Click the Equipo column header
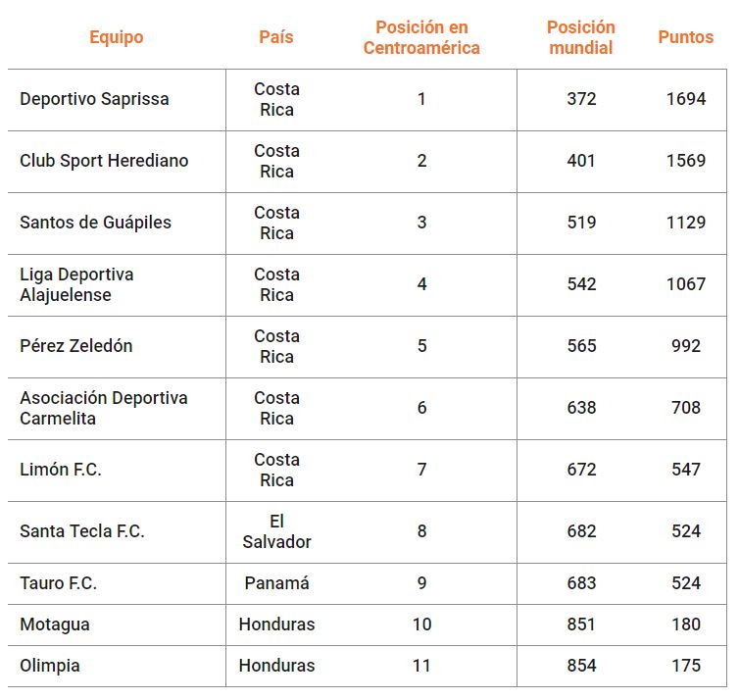 click(116, 37)
